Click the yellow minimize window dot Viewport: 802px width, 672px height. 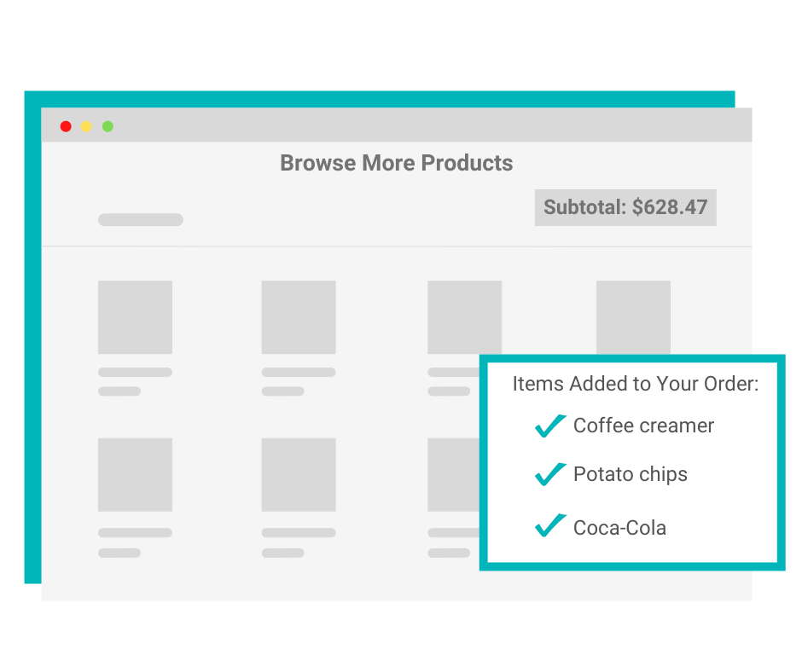click(86, 126)
